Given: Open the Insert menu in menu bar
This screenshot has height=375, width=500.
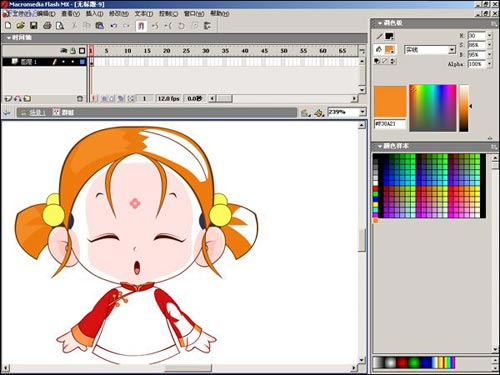Looking at the screenshot, I should pyautogui.click(x=94, y=14).
